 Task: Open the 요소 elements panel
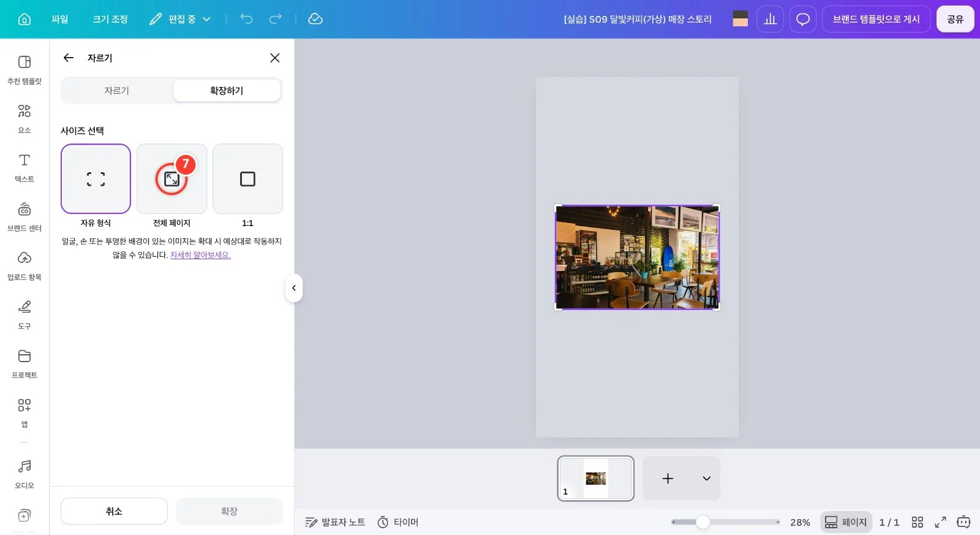coord(24,118)
